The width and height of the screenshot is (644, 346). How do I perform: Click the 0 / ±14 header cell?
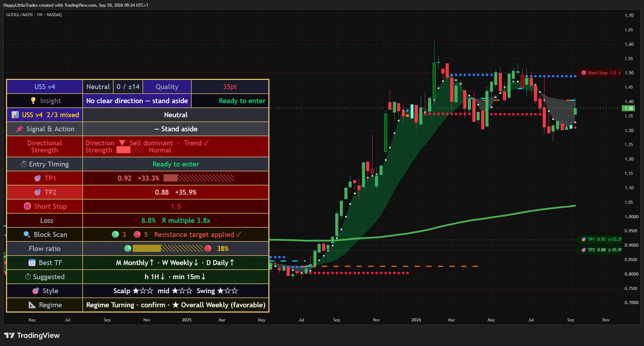coord(128,87)
